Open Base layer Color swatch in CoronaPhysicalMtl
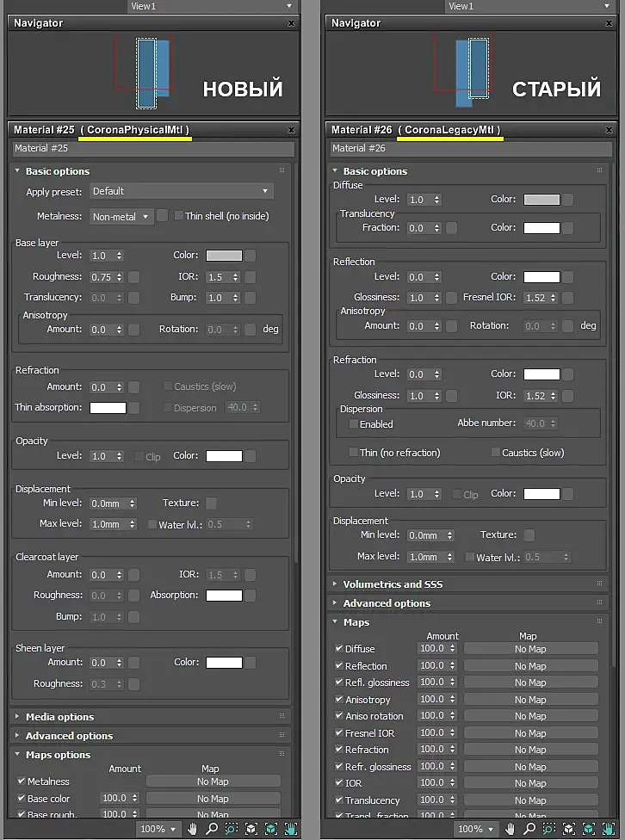 click(224, 256)
